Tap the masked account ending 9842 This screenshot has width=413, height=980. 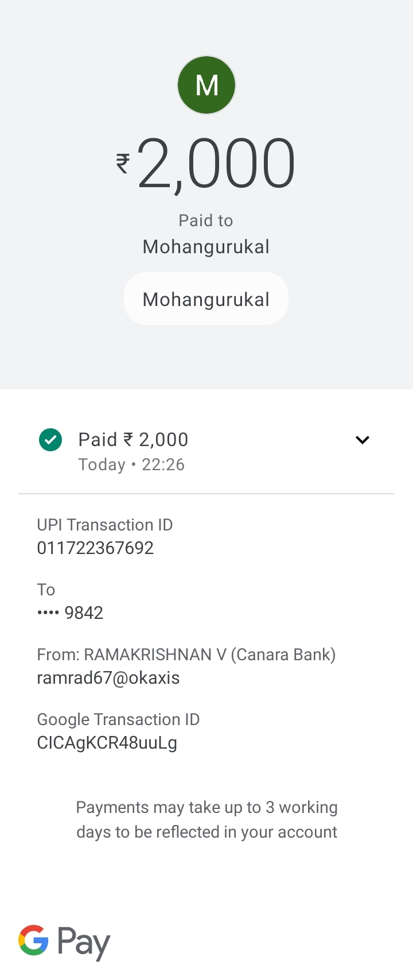[x=70, y=613]
